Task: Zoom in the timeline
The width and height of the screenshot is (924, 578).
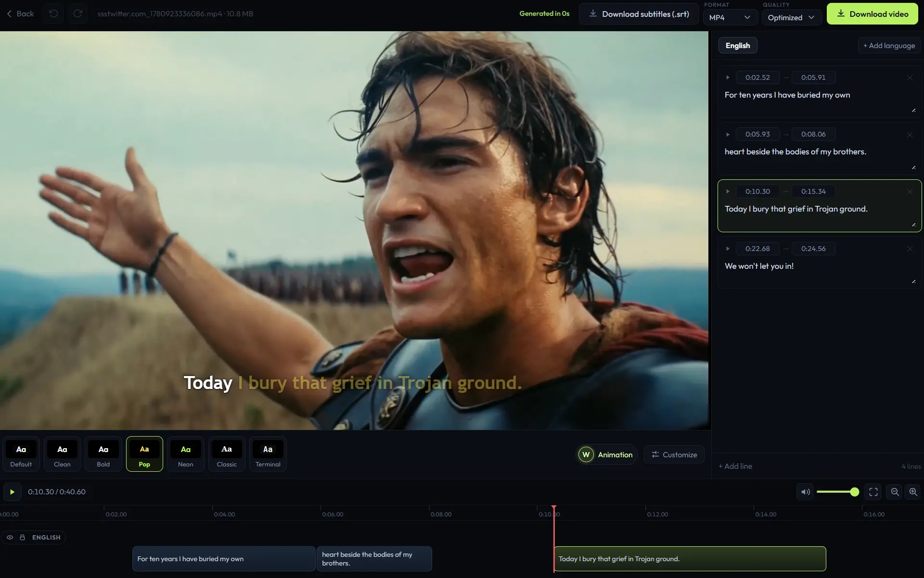Action: click(913, 491)
